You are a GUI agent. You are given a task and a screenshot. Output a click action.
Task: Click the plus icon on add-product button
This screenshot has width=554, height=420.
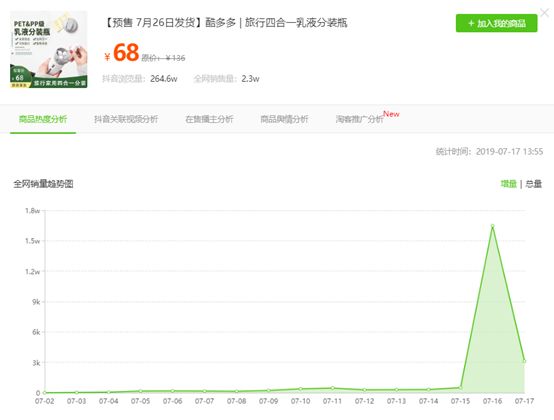coord(471,23)
